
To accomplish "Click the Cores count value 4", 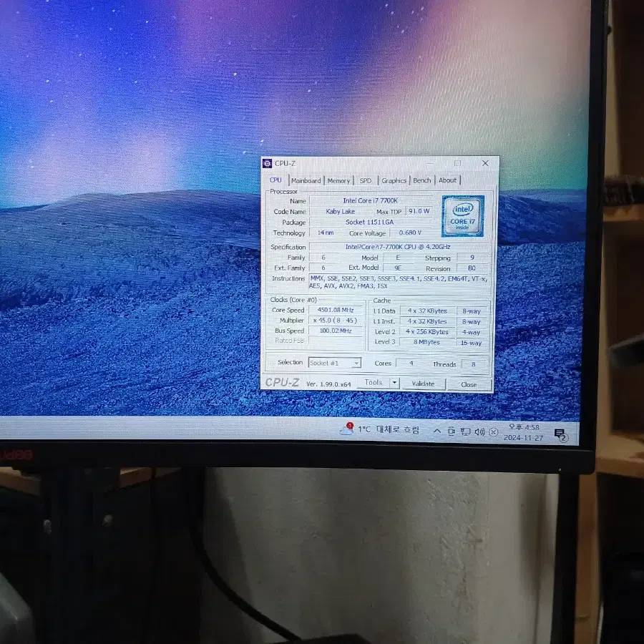I will pyautogui.click(x=411, y=364).
